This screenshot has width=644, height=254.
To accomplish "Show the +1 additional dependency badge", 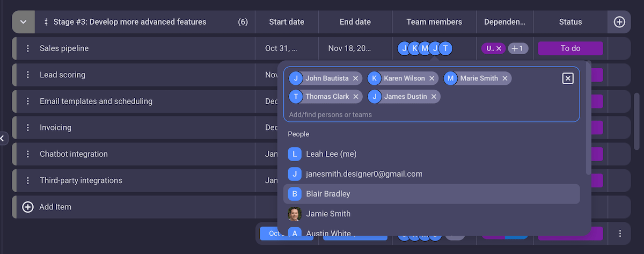I will 518,48.
